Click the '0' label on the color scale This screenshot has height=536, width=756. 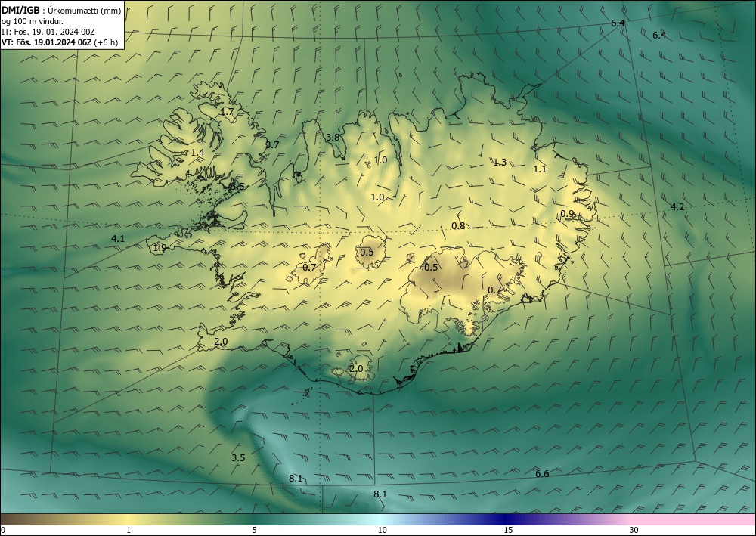tap(3, 531)
